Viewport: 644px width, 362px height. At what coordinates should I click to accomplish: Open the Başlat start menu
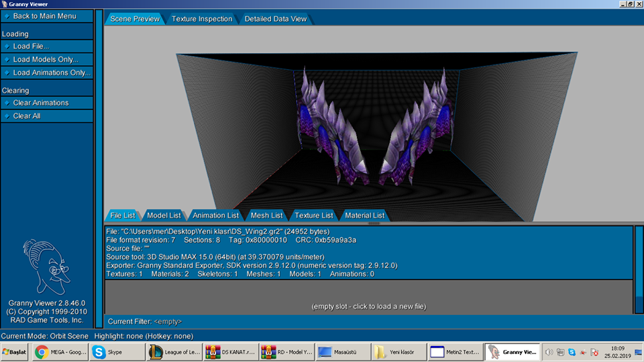coord(15,352)
